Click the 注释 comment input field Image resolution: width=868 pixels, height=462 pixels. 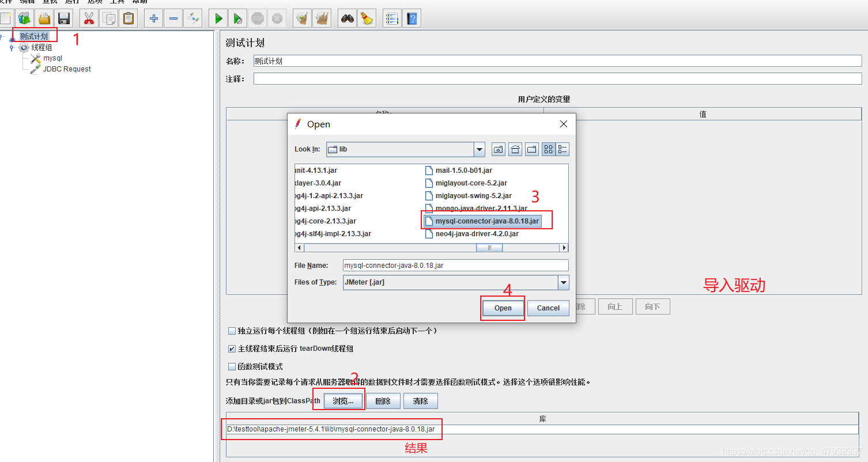coord(558,79)
